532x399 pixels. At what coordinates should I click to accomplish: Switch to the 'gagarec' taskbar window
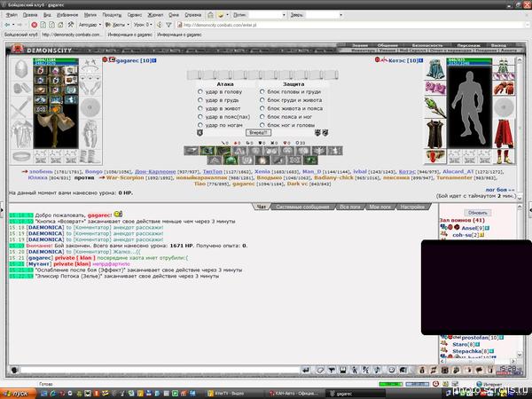click(x=356, y=394)
